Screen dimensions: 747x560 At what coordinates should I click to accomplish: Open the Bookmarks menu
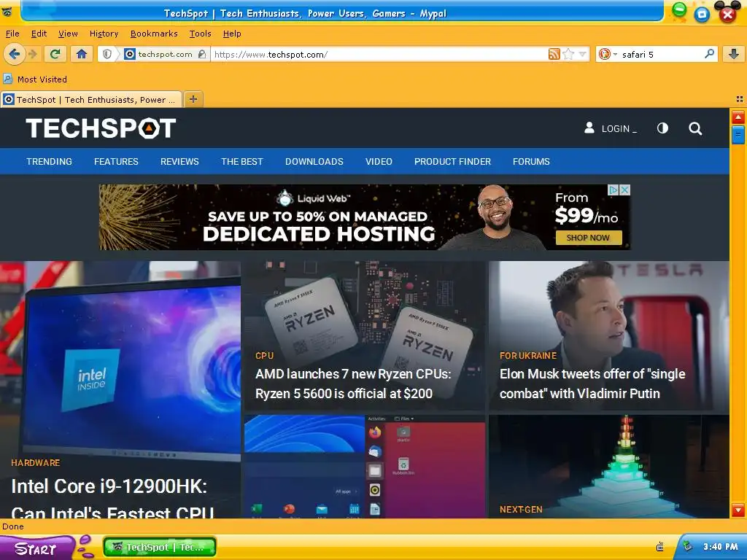click(154, 34)
